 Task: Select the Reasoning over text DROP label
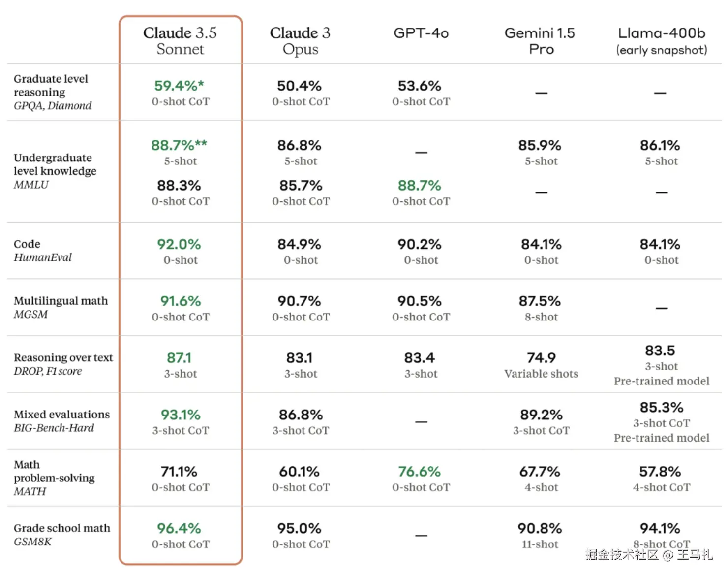[63, 364]
